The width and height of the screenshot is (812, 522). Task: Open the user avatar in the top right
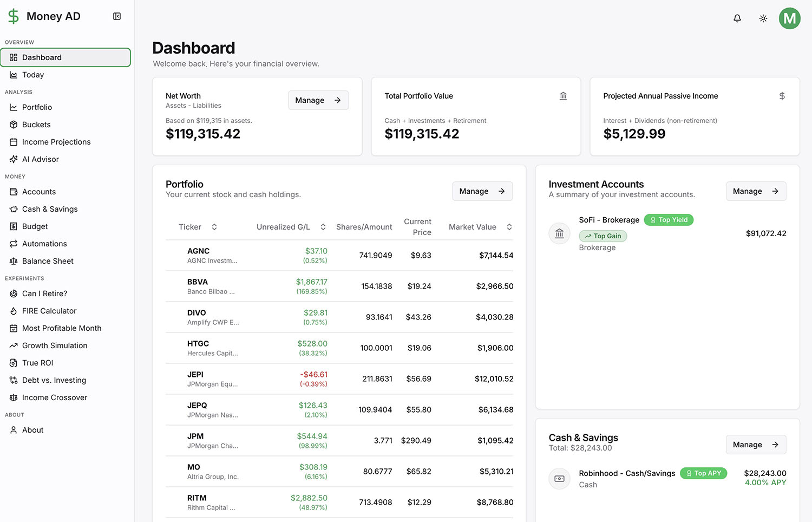(789, 18)
